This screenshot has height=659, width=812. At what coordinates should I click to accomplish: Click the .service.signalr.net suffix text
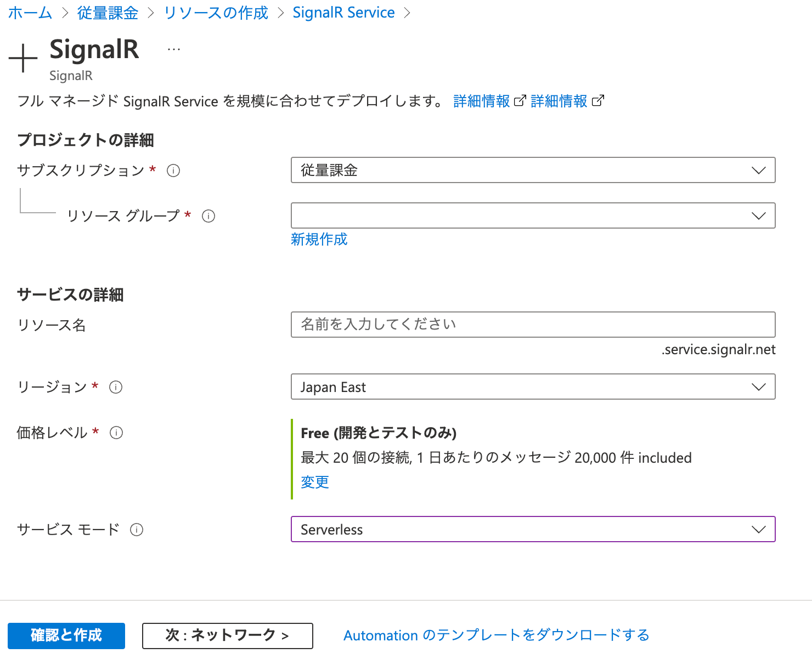(x=718, y=350)
